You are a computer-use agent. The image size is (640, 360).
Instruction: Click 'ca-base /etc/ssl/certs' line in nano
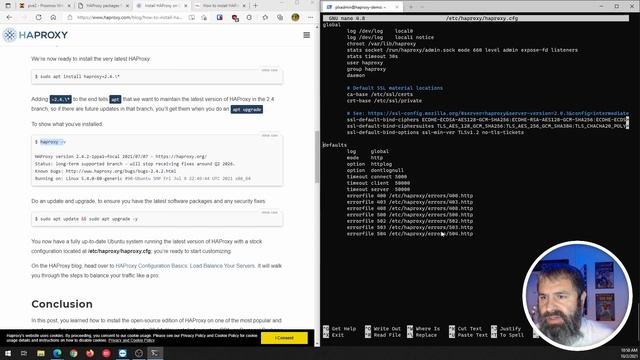coord(380,94)
